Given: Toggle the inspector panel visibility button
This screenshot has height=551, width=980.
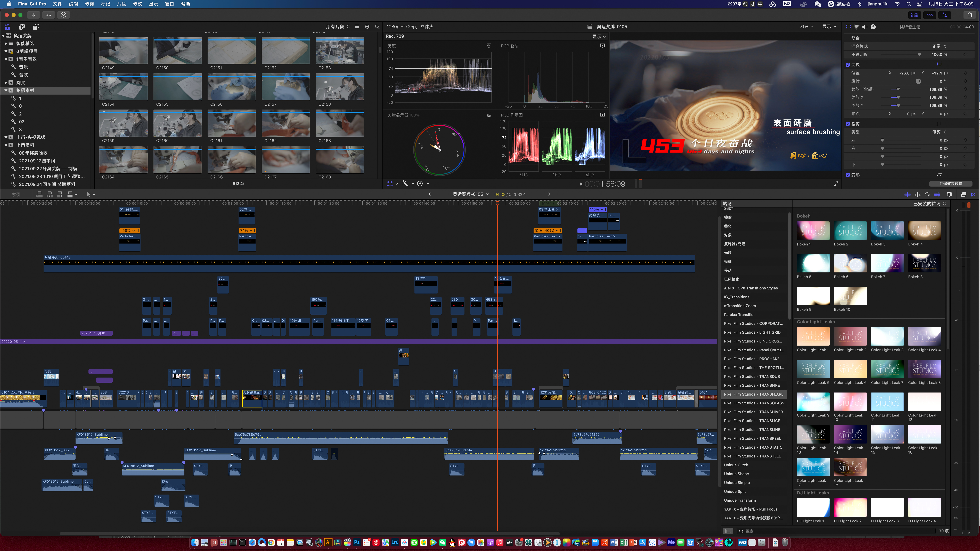Looking at the screenshot, I should 944,15.
